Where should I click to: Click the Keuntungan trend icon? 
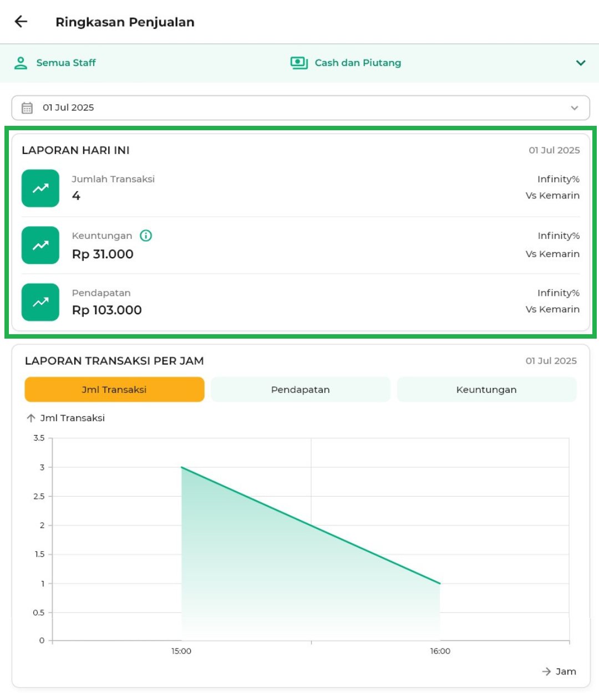pos(40,245)
